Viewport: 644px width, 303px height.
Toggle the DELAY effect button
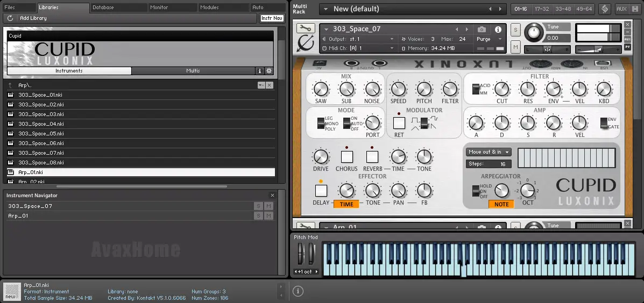pos(321,191)
